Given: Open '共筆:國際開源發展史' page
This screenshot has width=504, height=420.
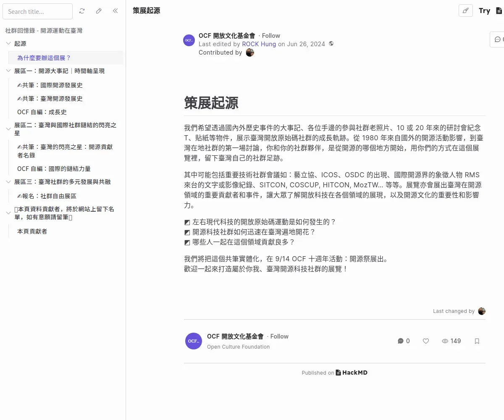Looking at the screenshot, I should coord(50,85).
